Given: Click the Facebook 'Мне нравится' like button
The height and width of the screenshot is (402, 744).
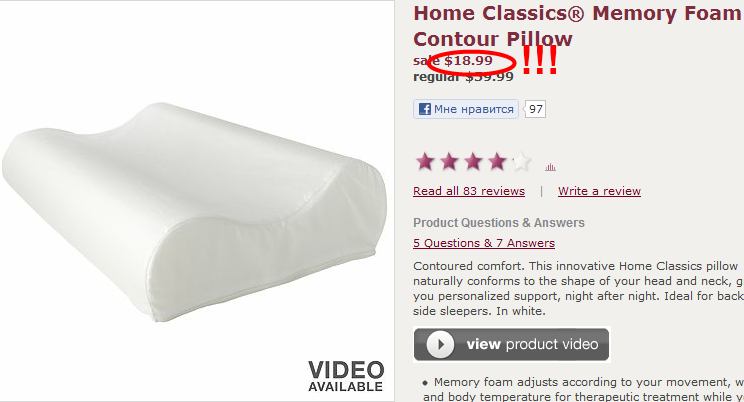Looking at the screenshot, I should tap(466, 109).
